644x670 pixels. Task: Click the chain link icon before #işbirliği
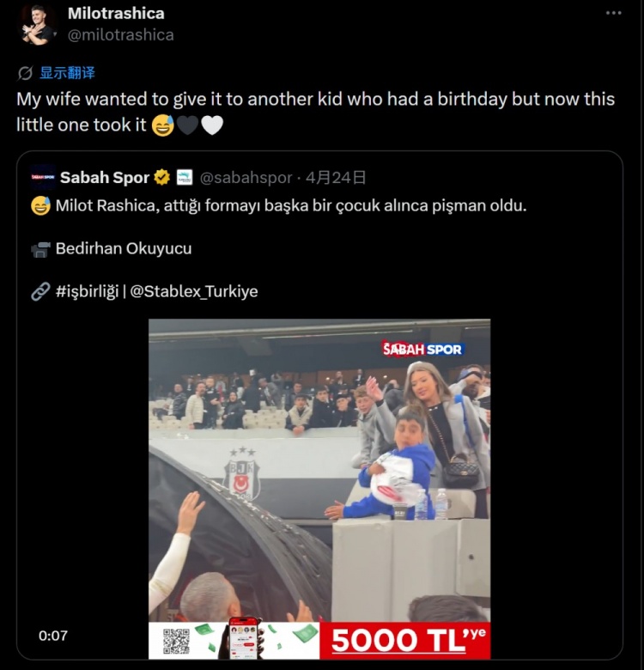click(x=40, y=292)
